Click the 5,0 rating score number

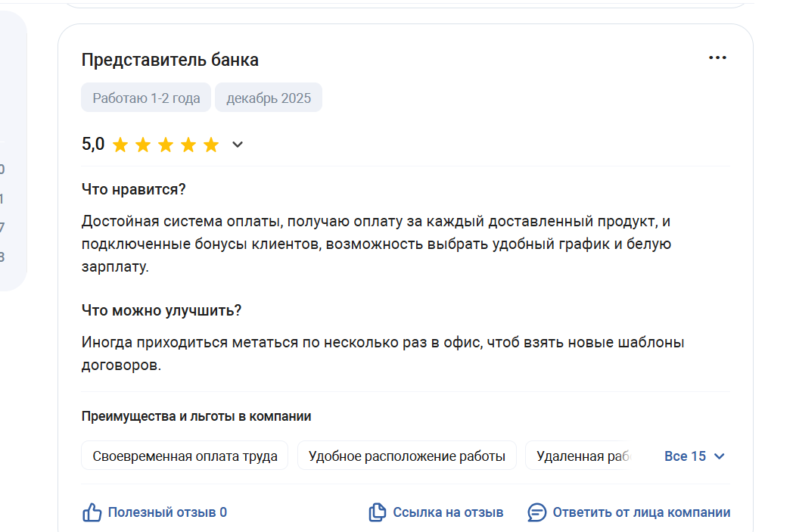tap(93, 145)
